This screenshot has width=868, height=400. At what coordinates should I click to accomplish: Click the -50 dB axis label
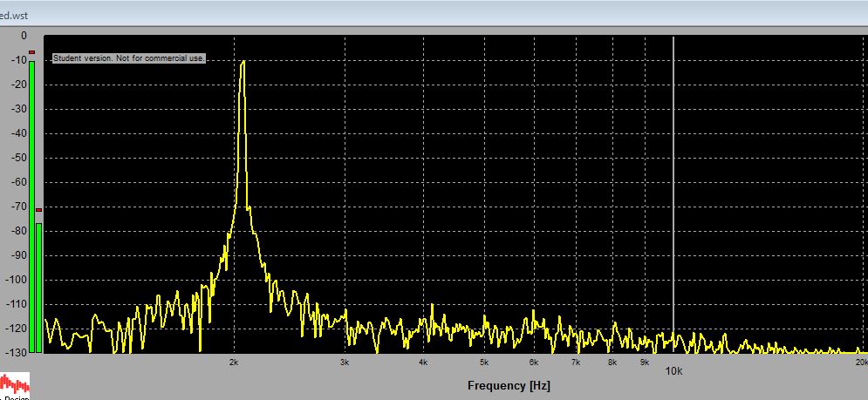[19, 158]
